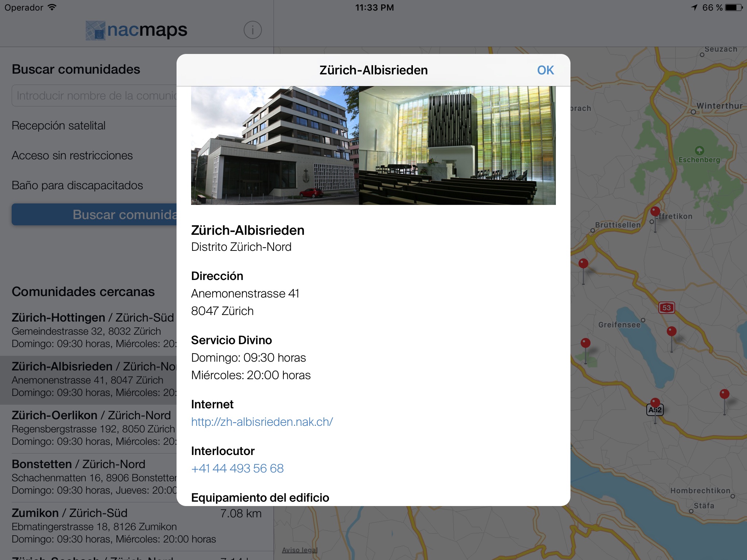Image resolution: width=747 pixels, height=560 pixels.
Task: View the church interior organ photo
Action: pos(457,145)
